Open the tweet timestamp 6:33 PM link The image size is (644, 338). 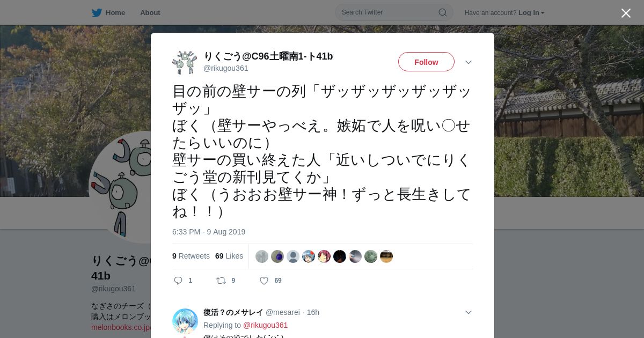pos(209,232)
